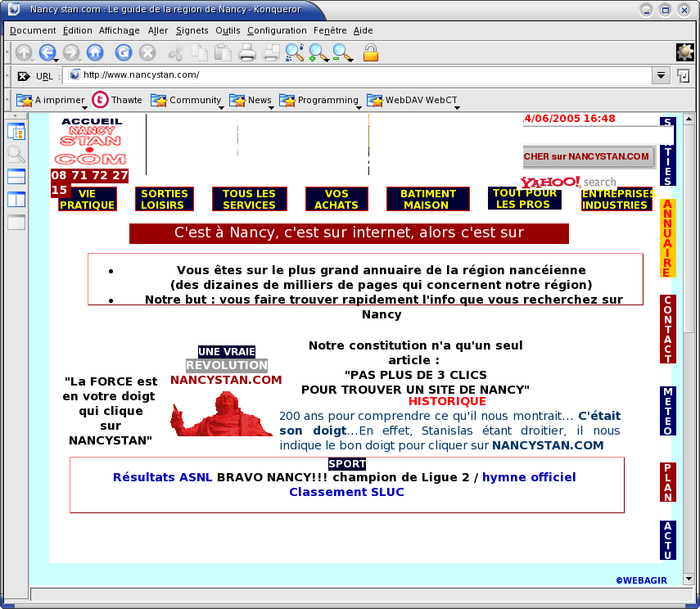
Task: Go to the Home page via house icon
Action: coord(95,52)
